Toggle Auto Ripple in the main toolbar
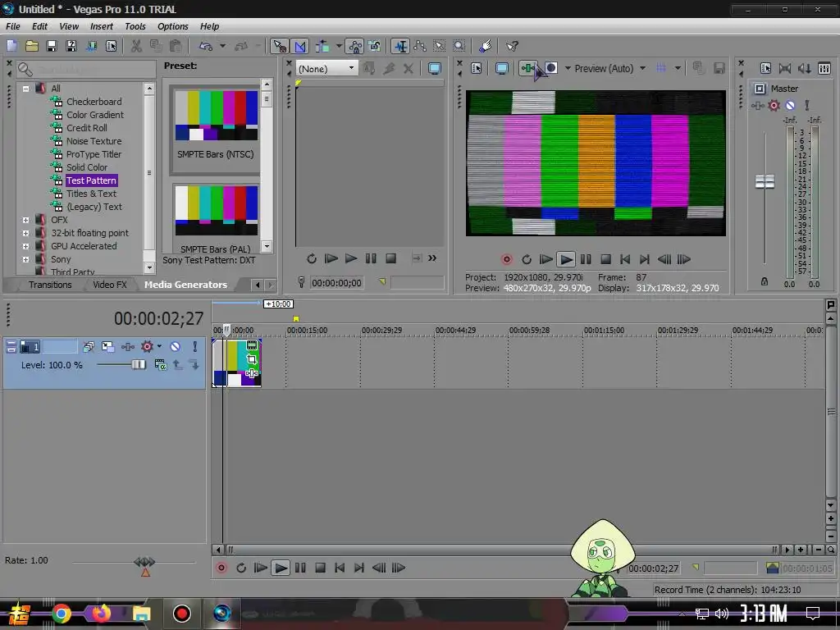840x630 pixels. pos(322,46)
